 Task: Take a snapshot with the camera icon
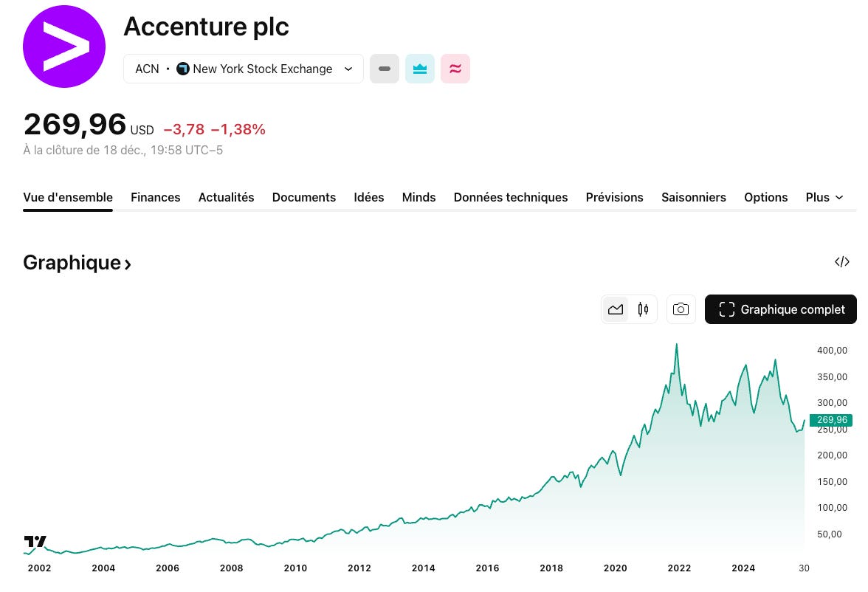681,309
